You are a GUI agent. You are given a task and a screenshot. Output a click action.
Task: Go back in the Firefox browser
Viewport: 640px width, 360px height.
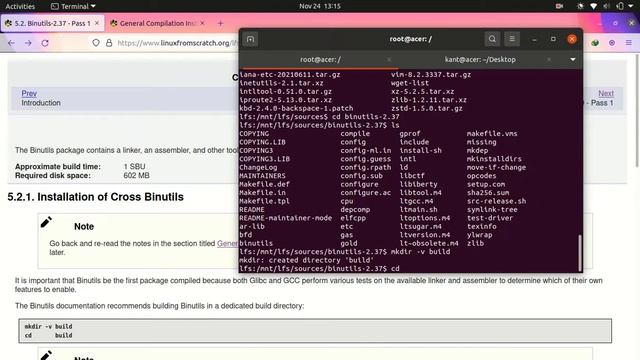(x=11, y=43)
